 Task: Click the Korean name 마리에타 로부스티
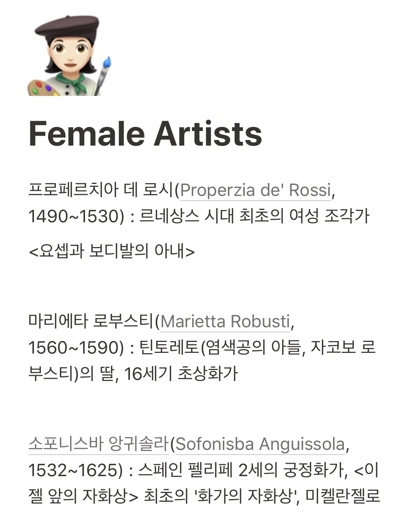[x=90, y=321]
